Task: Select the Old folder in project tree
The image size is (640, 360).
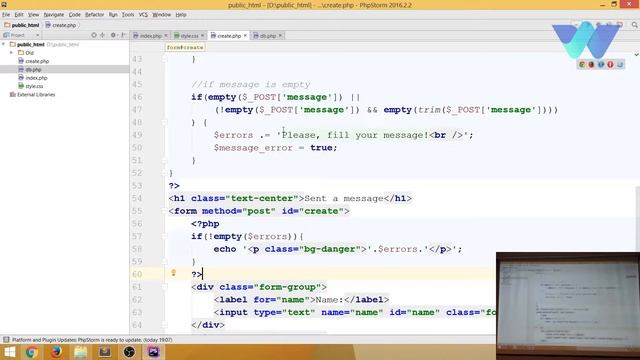Action: 29,53
